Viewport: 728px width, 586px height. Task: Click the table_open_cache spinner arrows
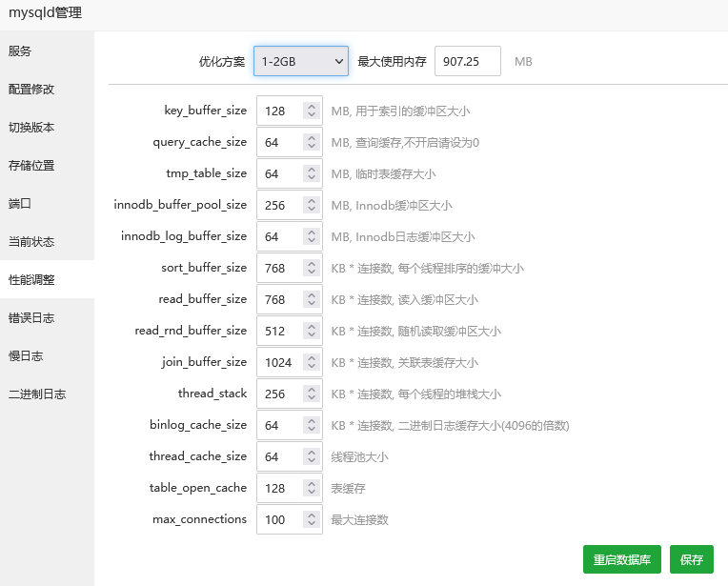(x=312, y=488)
